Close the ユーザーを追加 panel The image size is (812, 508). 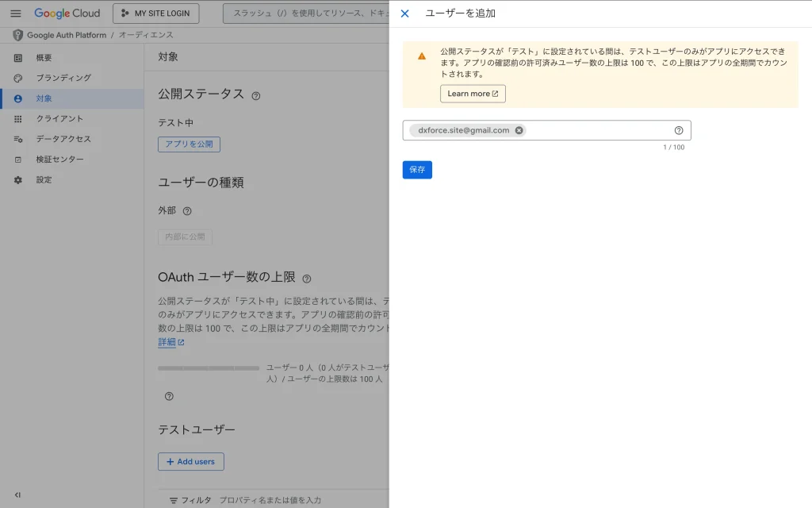(404, 13)
